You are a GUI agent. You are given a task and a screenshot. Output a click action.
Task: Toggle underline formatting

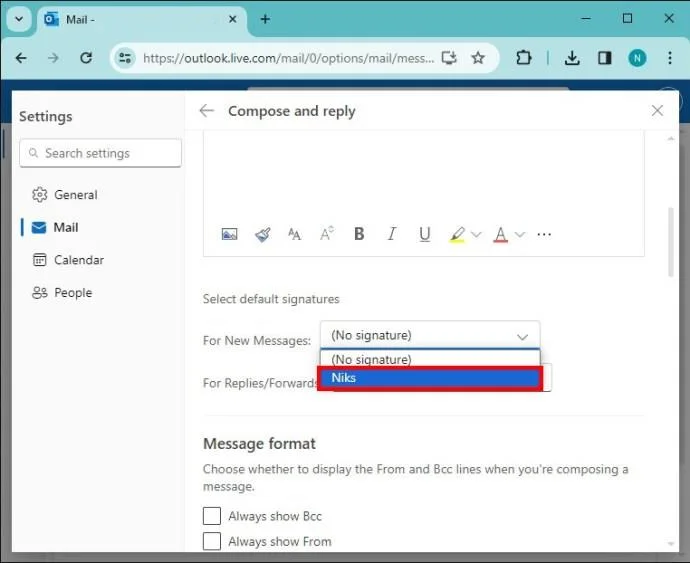(x=425, y=234)
